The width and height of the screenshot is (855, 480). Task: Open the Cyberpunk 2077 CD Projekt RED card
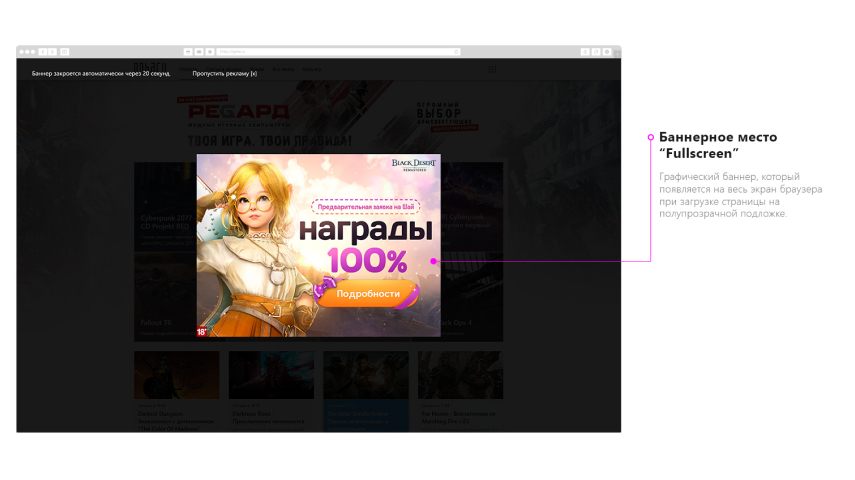(x=165, y=206)
